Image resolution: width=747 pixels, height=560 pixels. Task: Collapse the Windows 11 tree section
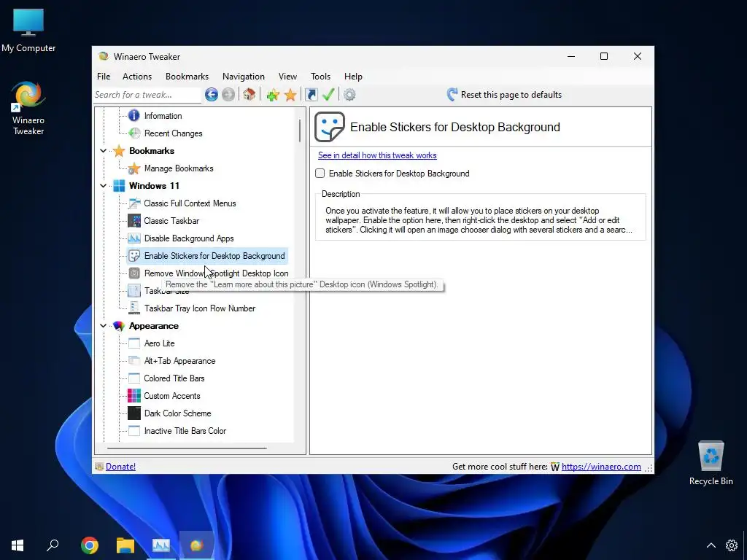104,186
